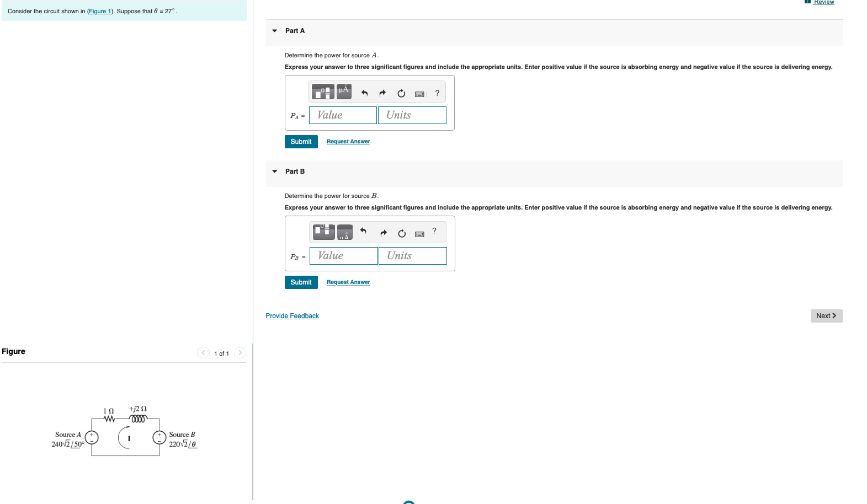Open keyboard shortcuts in Part A toolbar
Image resolution: width=867 pixels, height=504 pixels.
coord(420,94)
